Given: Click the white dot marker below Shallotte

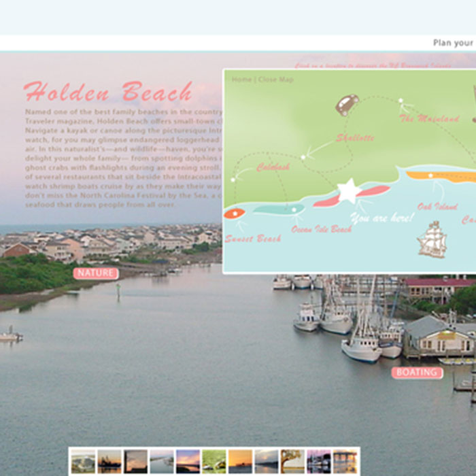Looking at the screenshot, I should [x=303, y=157].
